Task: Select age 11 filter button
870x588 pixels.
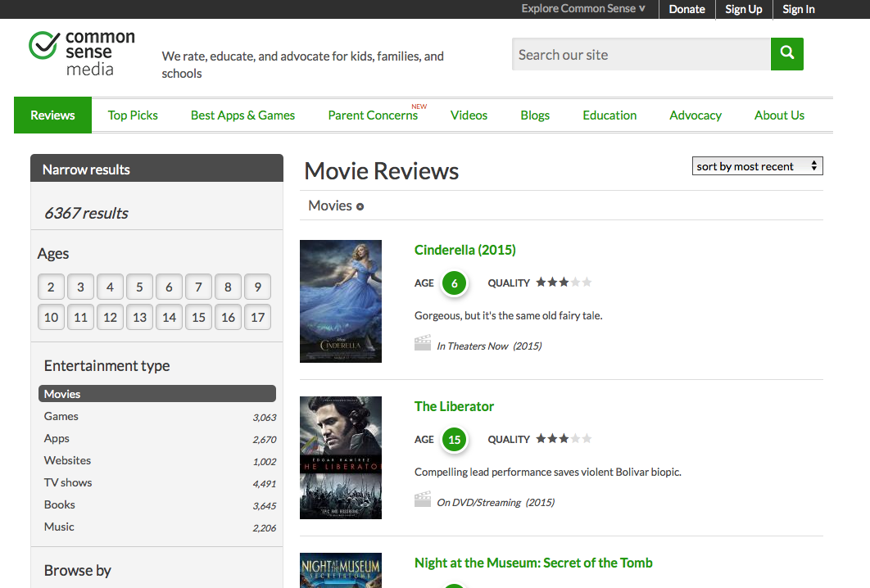Action: pos(80,317)
